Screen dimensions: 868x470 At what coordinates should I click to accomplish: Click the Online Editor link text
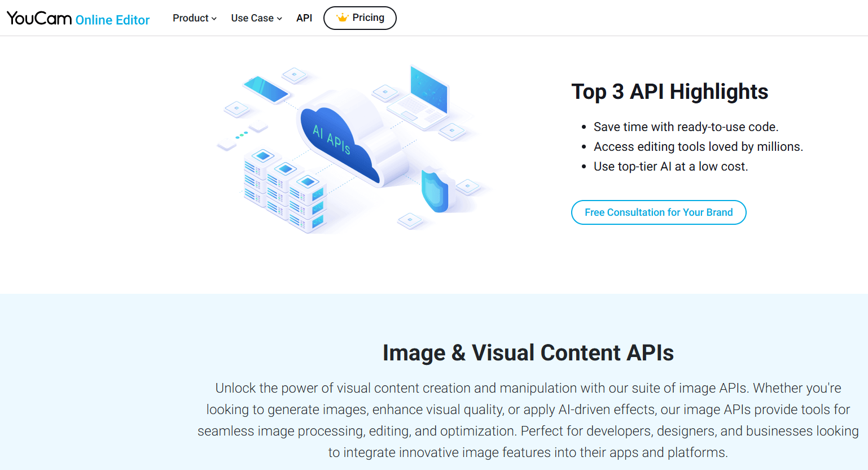click(112, 20)
